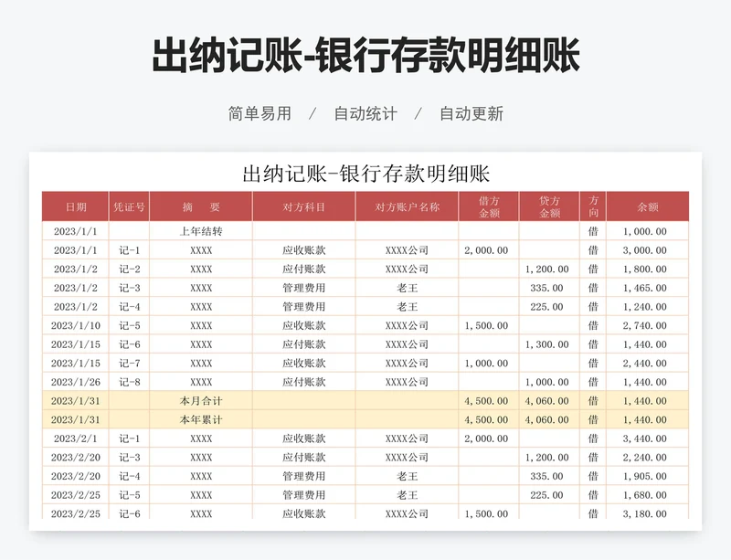This screenshot has height=560, width=731.
Task: Select the 本年累计 cell
Action: [x=201, y=419]
